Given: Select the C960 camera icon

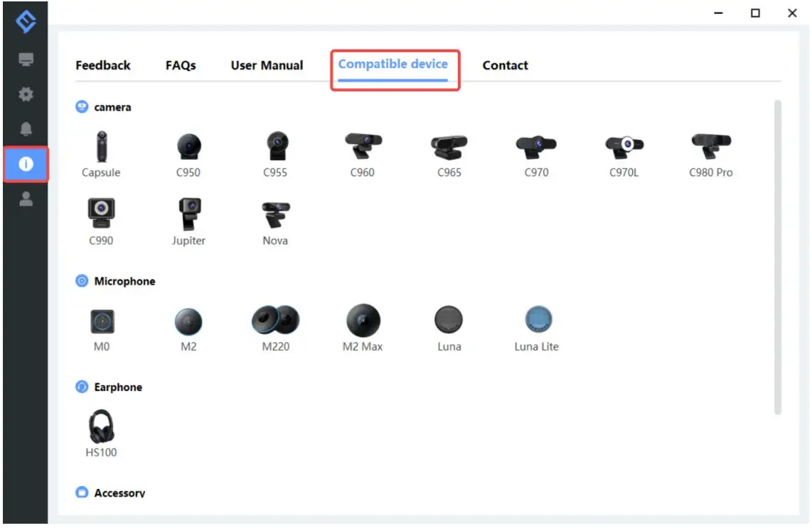Looking at the screenshot, I should click(x=363, y=146).
